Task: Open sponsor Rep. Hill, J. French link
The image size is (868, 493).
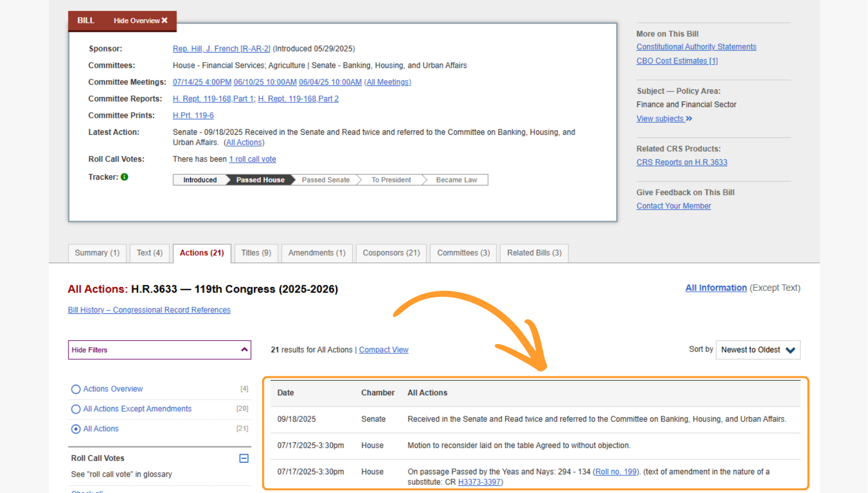Action: click(222, 49)
